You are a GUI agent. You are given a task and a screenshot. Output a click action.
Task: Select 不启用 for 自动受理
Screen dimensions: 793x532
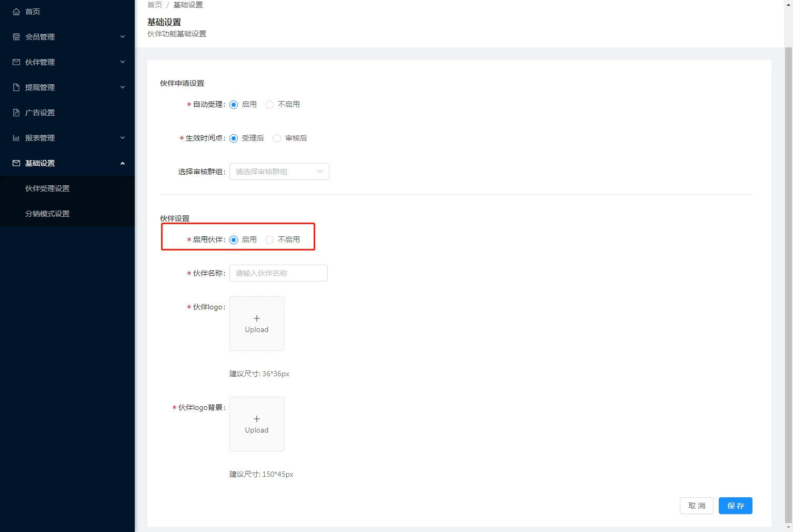click(x=269, y=105)
